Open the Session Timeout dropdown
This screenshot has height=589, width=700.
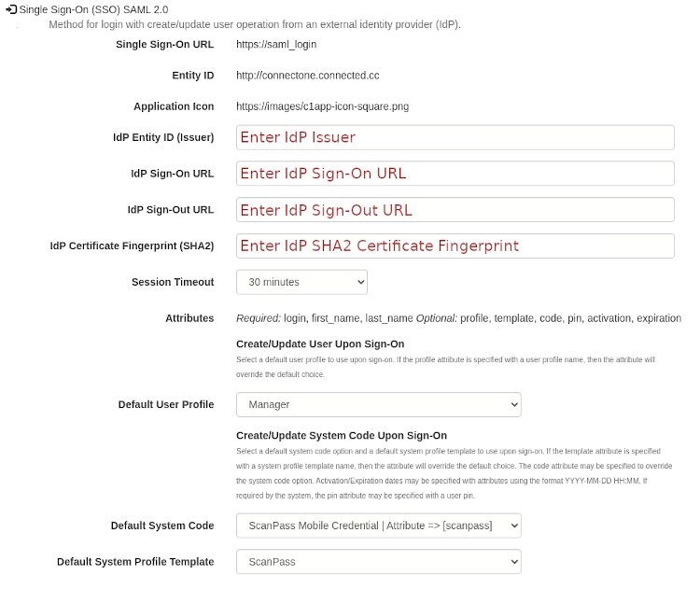(301, 282)
